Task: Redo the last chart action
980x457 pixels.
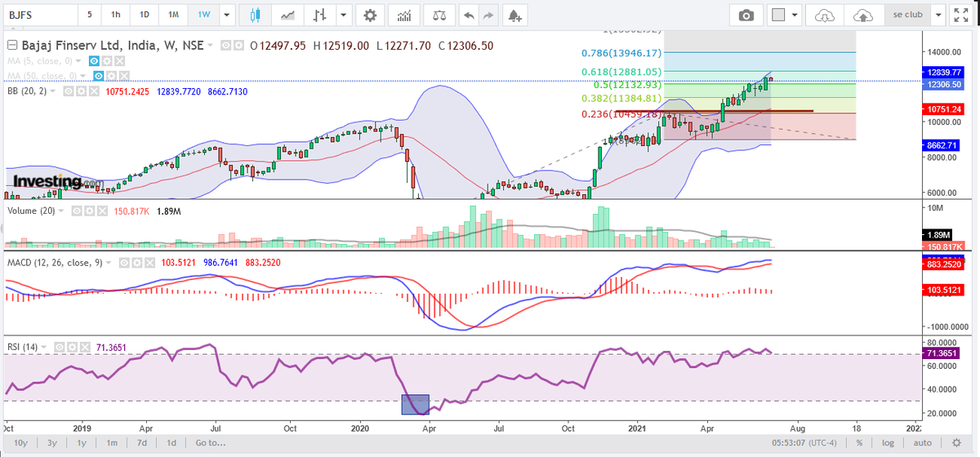Action: 489,15
